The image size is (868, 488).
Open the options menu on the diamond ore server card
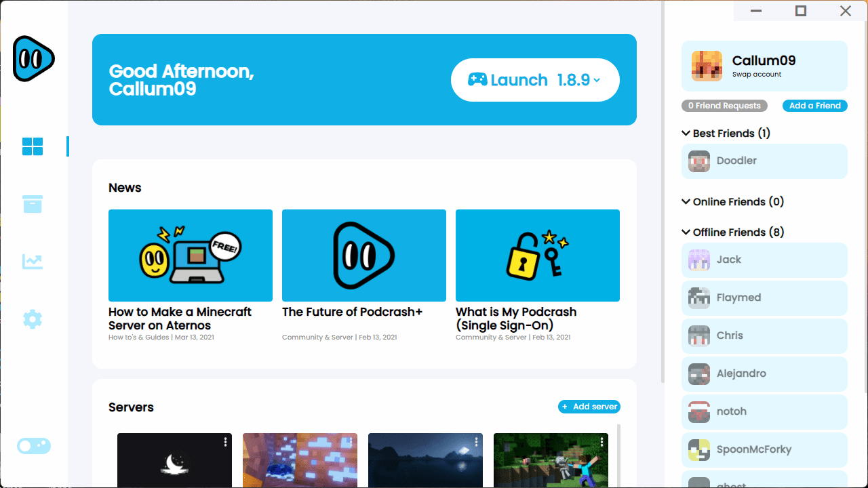pyautogui.click(x=351, y=442)
